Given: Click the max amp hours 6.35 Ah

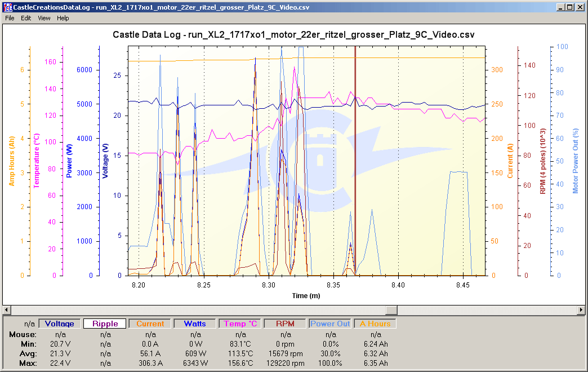Looking at the screenshot, I should pyautogui.click(x=376, y=364).
